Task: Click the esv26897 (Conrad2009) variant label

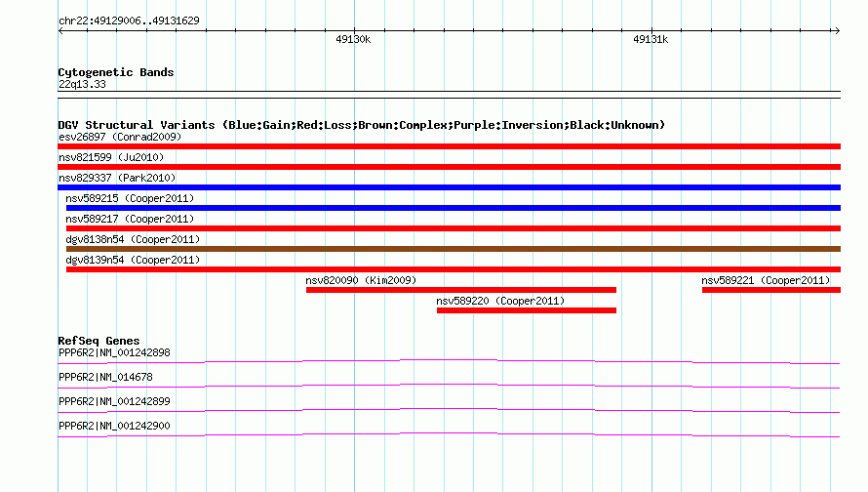Action: pos(120,137)
